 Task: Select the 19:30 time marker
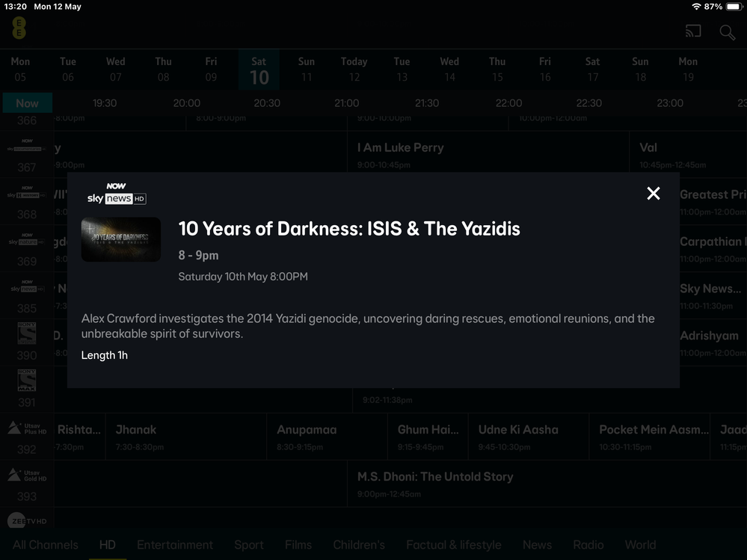(105, 103)
